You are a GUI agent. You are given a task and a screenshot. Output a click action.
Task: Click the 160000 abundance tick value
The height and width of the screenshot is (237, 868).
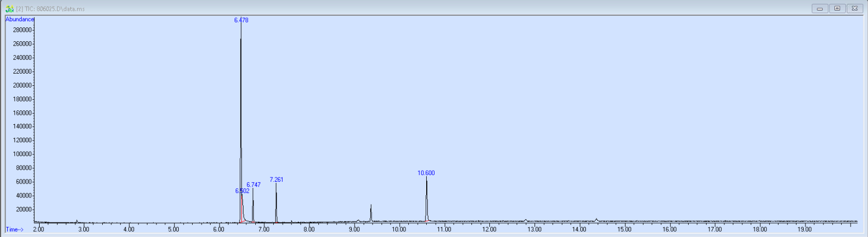coord(21,113)
